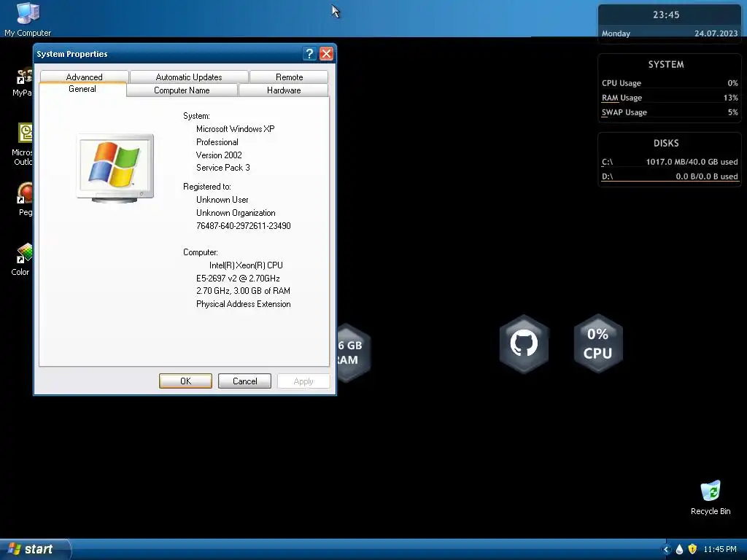Click the 2.70 GHz, 3.00 GB of RAM text

click(243, 291)
